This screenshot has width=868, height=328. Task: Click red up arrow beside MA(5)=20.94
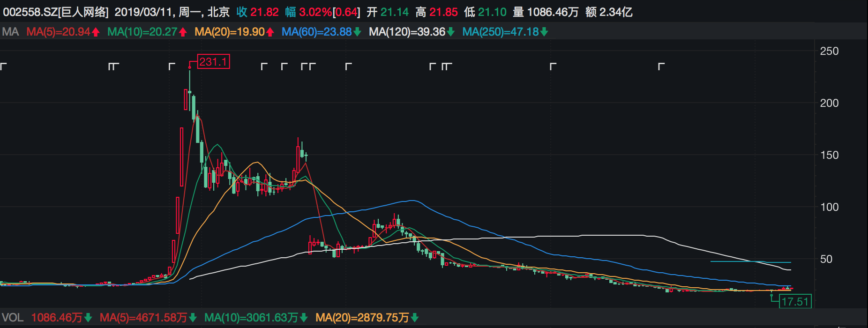pos(96,32)
